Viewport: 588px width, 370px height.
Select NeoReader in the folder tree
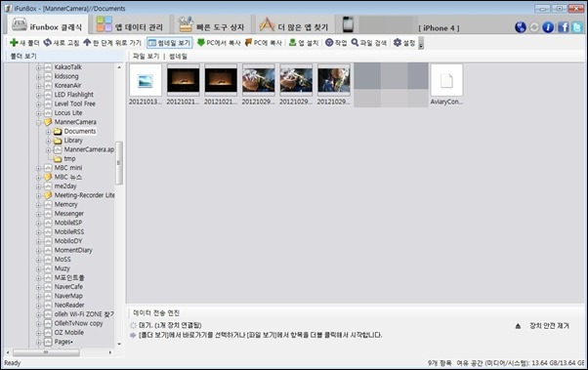[x=69, y=306]
